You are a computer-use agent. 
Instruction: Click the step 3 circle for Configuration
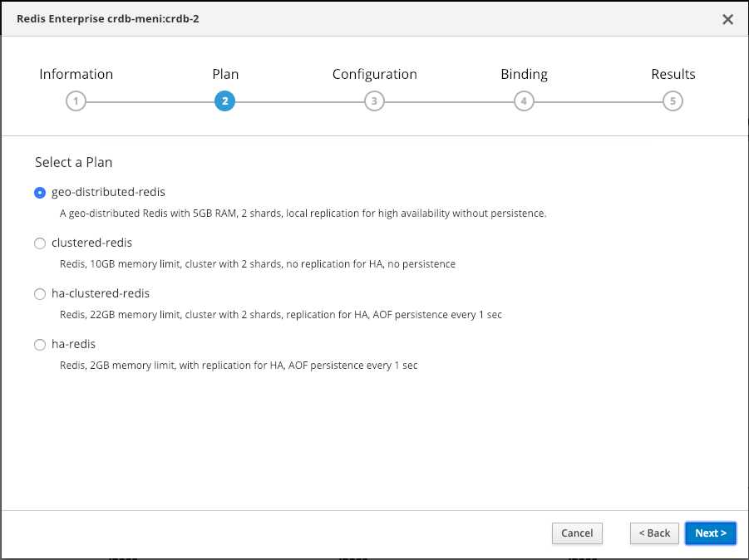coord(374,101)
